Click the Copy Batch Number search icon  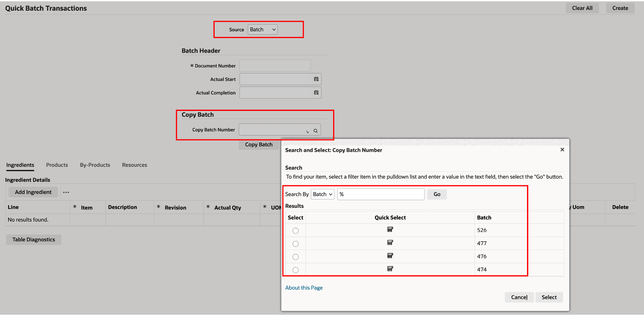(x=315, y=131)
